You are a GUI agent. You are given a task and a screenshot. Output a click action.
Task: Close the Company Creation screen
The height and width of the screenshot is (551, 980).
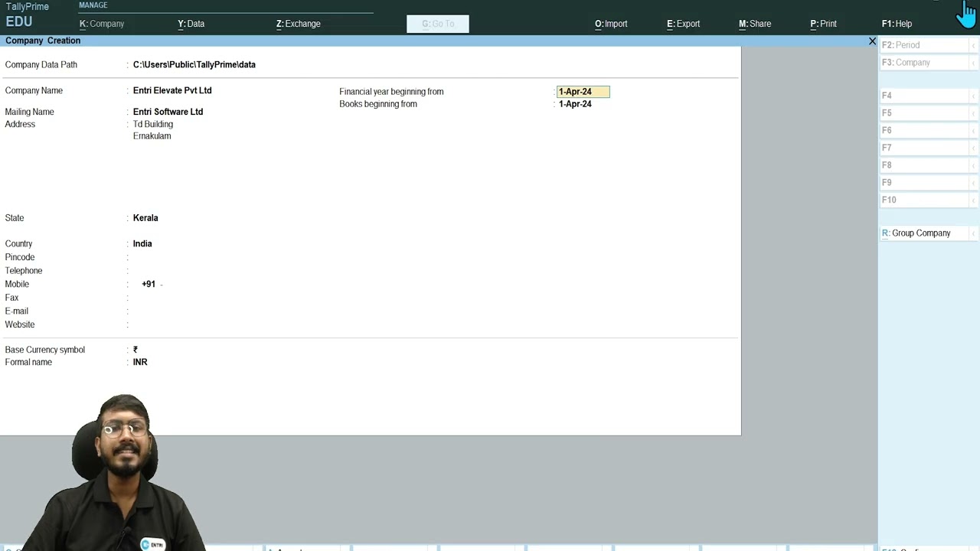tap(872, 41)
